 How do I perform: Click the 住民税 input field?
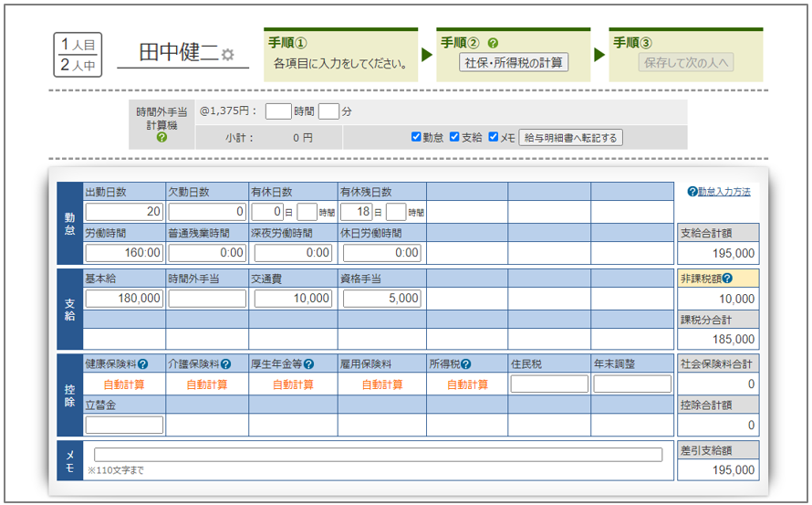[549, 384]
